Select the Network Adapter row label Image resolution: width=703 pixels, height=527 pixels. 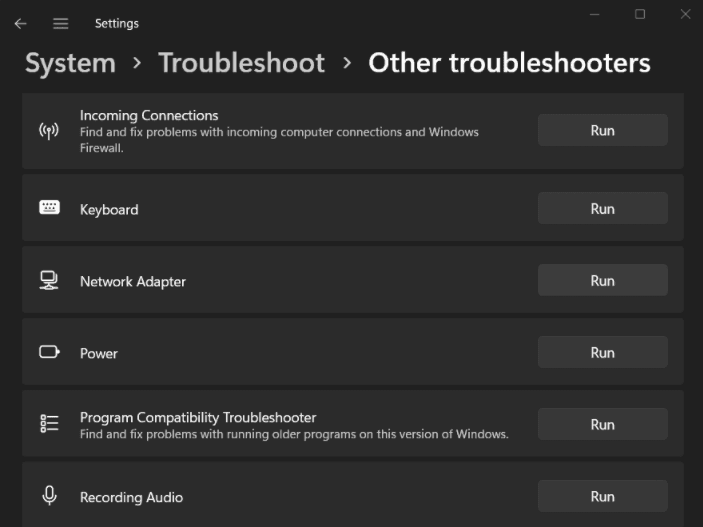point(133,282)
